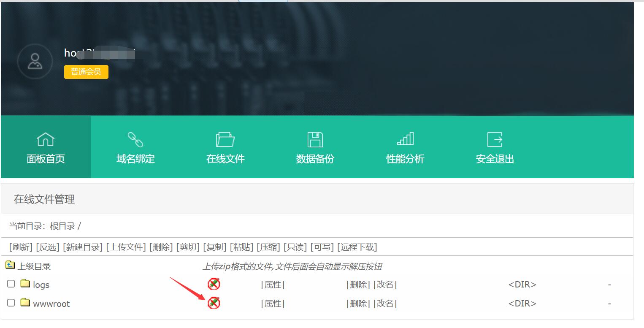Open 性能分析 bar chart icon

(x=405, y=139)
